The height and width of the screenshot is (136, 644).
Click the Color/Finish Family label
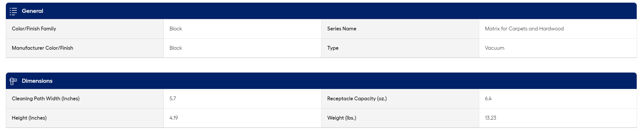[34, 29]
